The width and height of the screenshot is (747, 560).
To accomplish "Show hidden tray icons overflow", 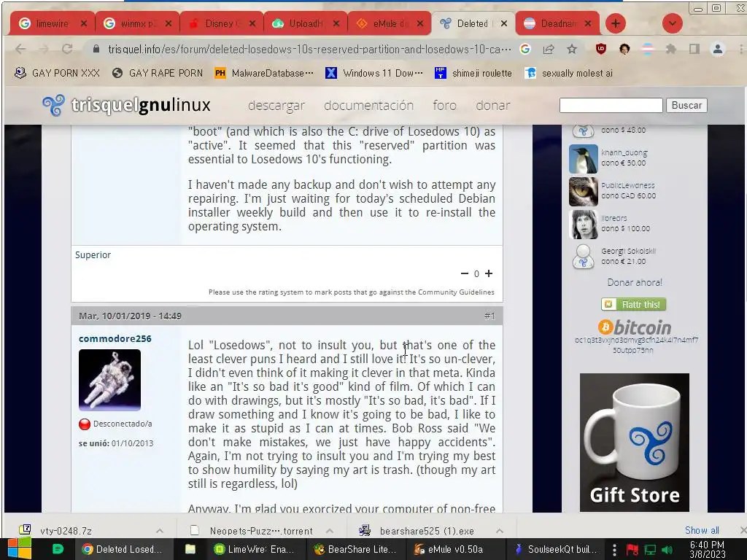I will [x=614, y=550].
